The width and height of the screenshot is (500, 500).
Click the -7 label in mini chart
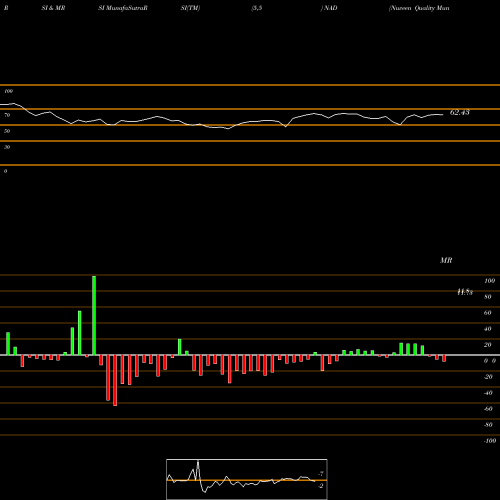[x=321, y=474]
